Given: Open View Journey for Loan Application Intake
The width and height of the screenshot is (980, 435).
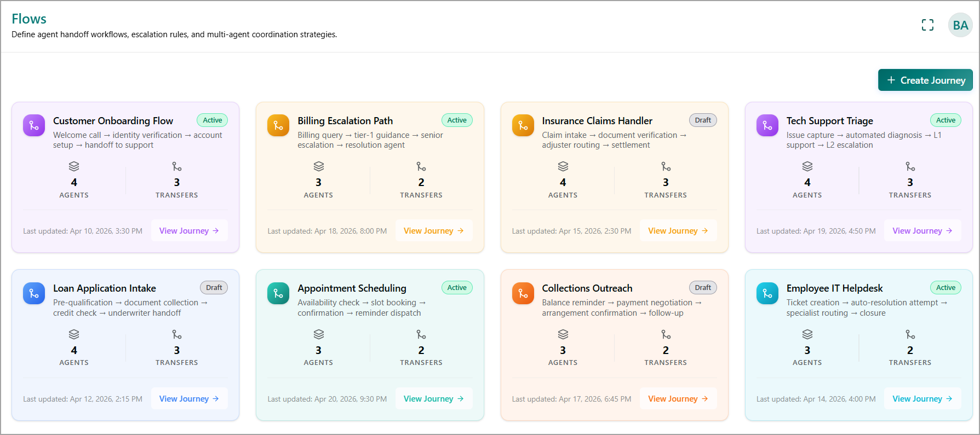Looking at the screenshot, I should pos(189,399).
